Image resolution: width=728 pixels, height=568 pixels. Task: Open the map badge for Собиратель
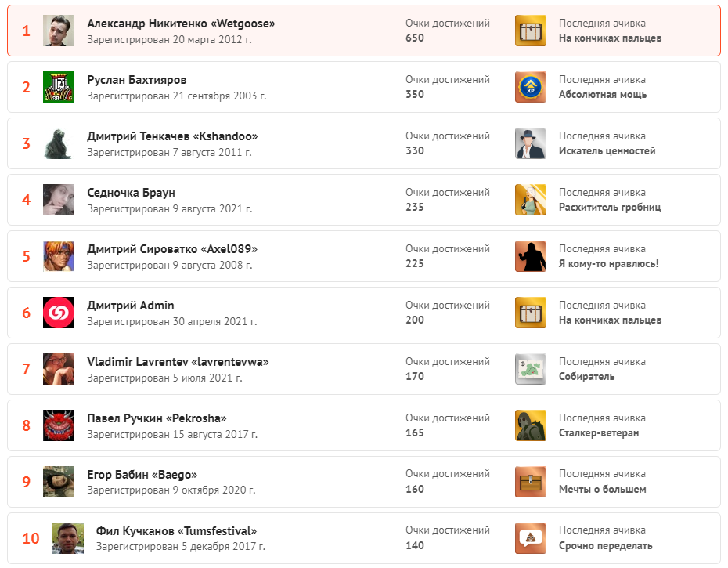click(531, 369)
